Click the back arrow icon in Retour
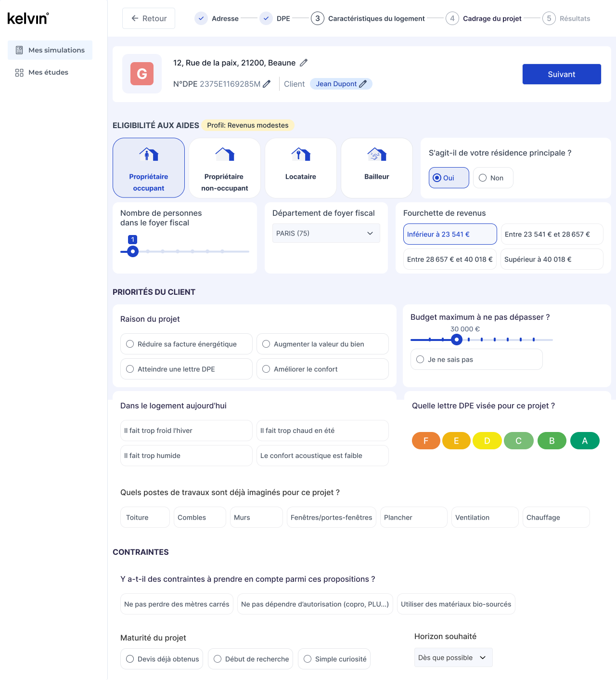 pos(135,18)
